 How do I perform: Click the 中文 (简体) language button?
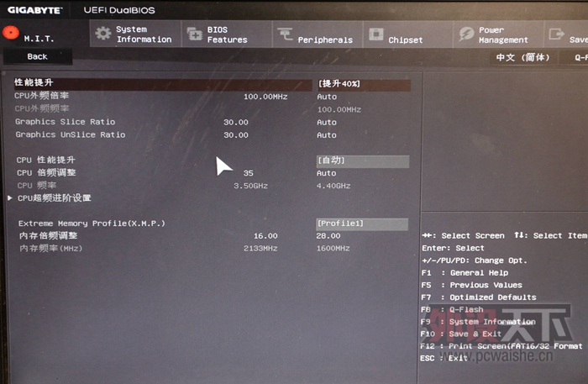[x=523, y=57]
